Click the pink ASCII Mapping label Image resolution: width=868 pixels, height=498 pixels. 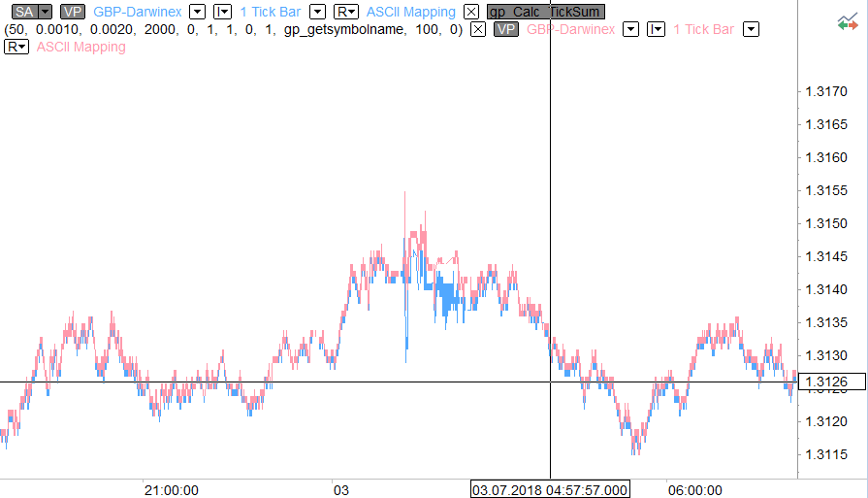pos(80,48)
